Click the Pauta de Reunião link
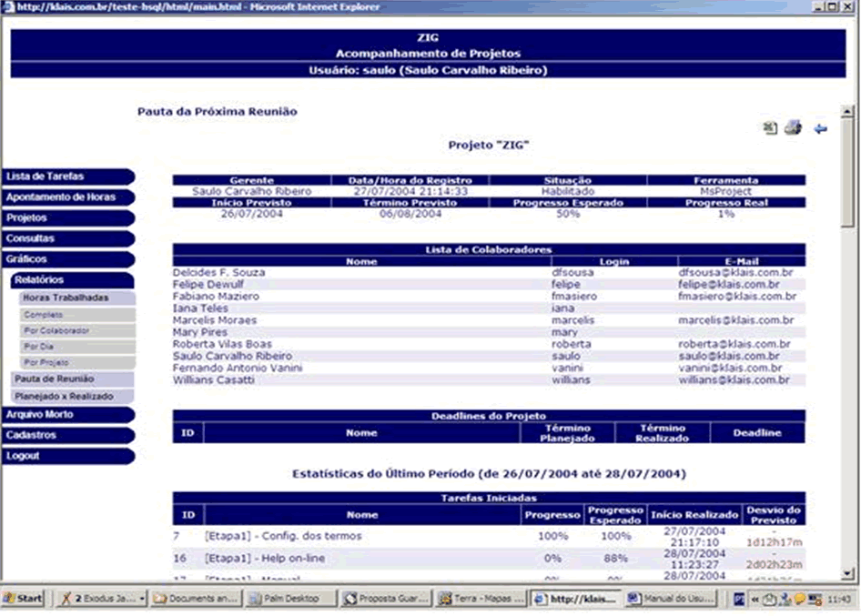 tap(54, 379)
